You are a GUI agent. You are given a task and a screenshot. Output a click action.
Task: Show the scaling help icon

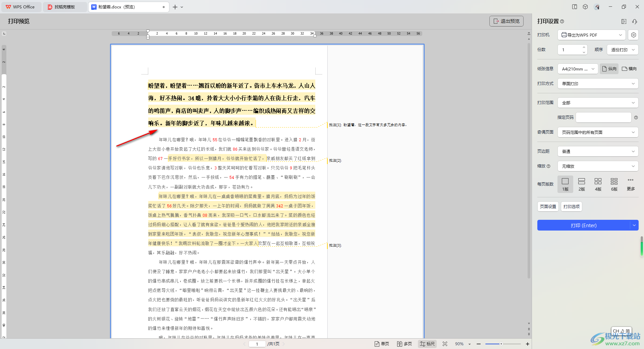(548, 166)
